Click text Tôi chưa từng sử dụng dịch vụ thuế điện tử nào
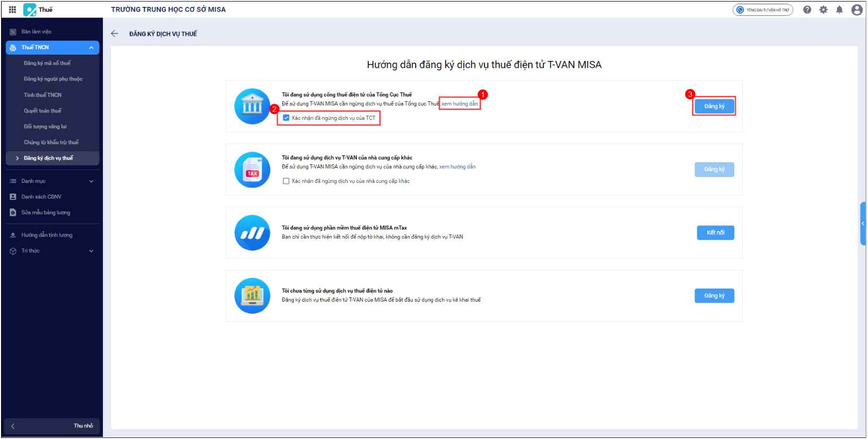868x439 pixels. (337, 291)
